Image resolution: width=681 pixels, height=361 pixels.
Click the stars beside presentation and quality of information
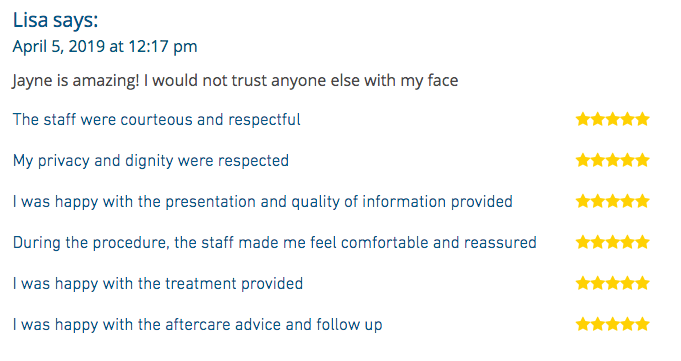pos(612,201)
